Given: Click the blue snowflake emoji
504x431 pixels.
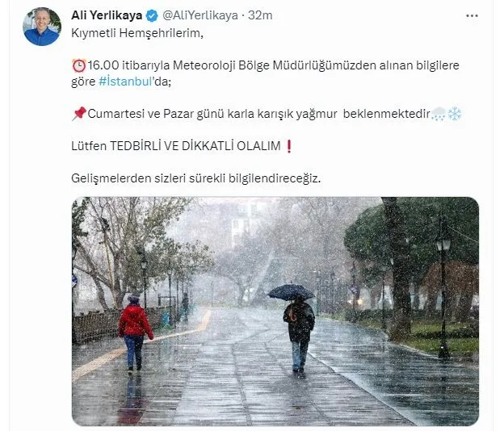Looking at the screenshot, I should pos(455,114).
